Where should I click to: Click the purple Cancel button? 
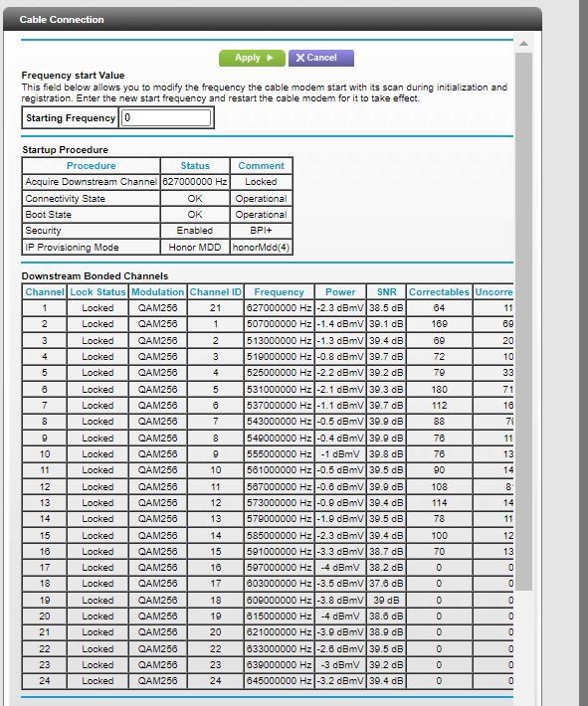[x=321, y=58]
